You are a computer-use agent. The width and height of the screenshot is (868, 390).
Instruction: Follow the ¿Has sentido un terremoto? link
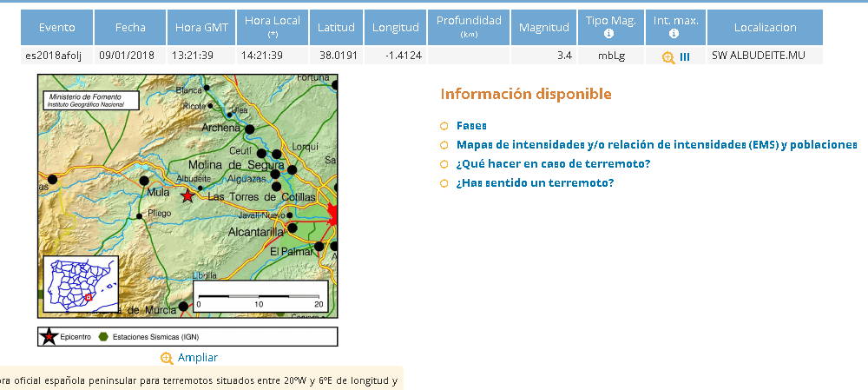(535, 183)
